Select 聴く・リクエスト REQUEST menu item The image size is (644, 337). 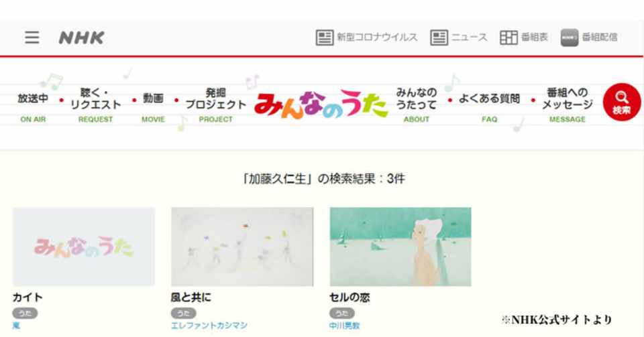[x=95, y=105]
